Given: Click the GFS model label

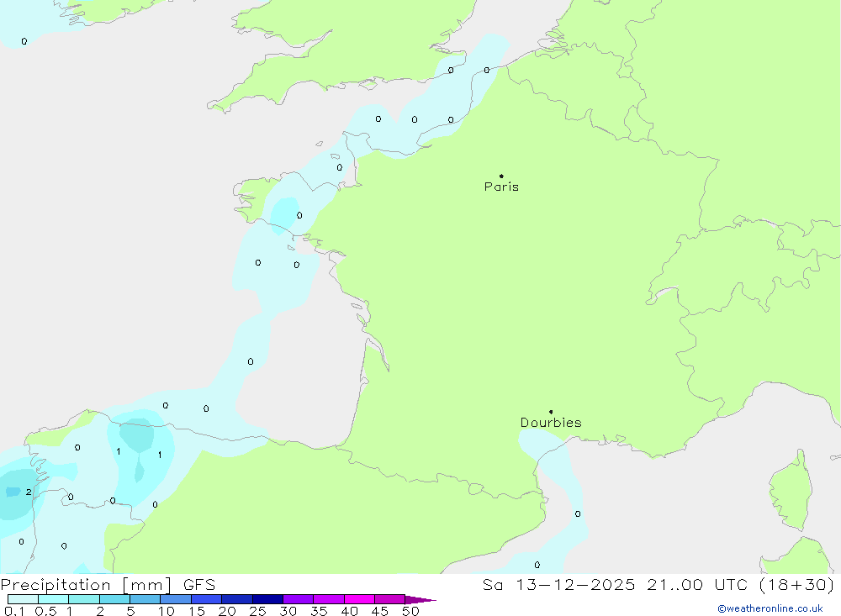Looking at the screenshot, I should [x=199, y=585].
